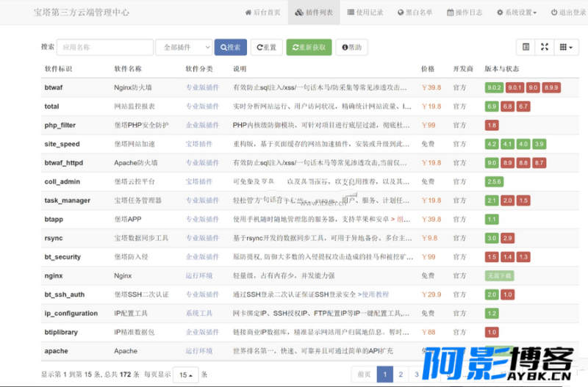Sort by 价格 column header
The width and height of the screenshot is (588, 387).
428,69
